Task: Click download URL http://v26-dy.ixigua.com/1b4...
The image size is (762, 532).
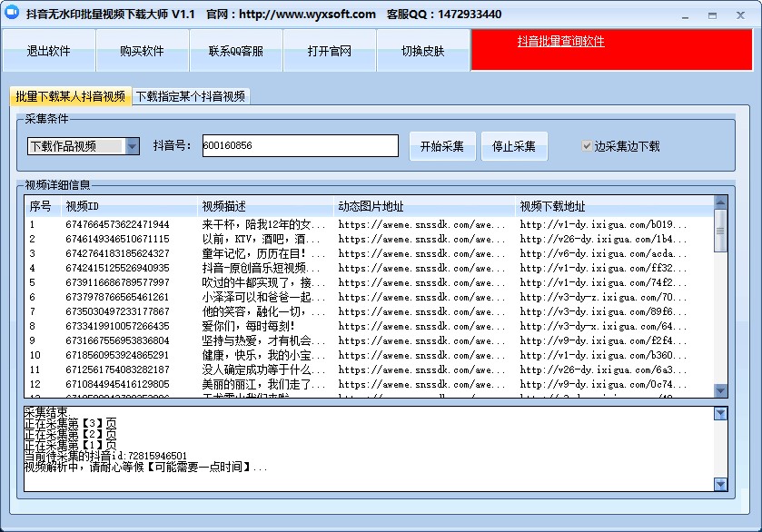Action: (603, 239)
